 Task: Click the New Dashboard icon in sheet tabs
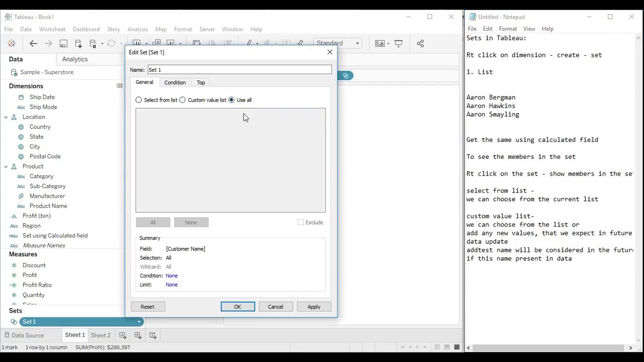(138, 335)
